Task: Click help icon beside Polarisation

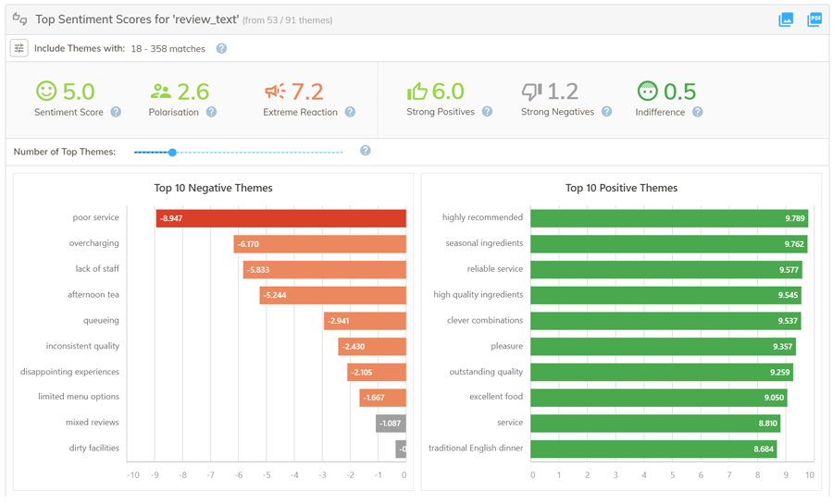Action: pyautogui.click(x=211, y=112)
